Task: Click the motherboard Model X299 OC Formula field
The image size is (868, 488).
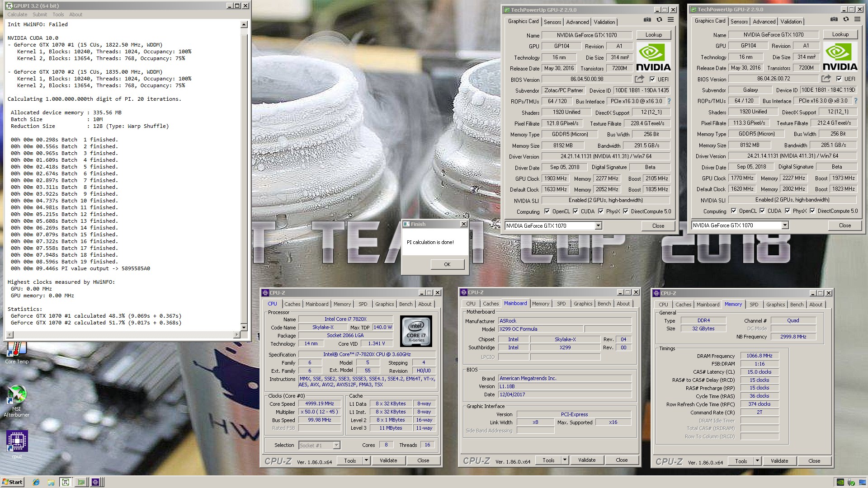Action: point(540,329)
